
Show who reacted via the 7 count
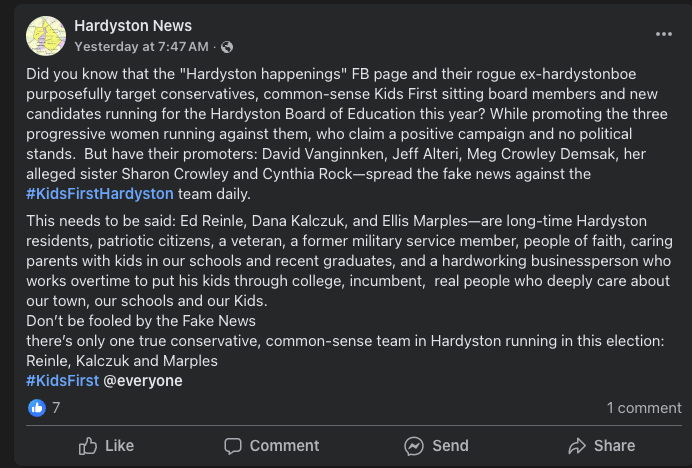tap(56, 408)
